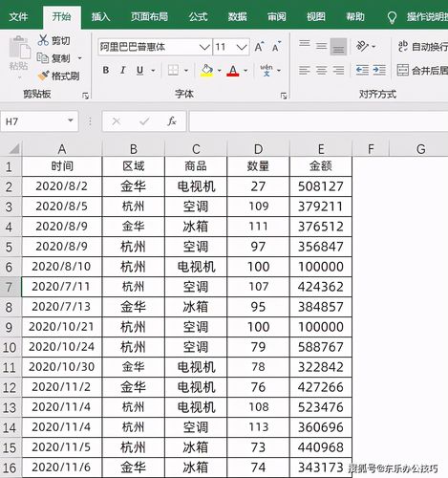
Task: Expand the Name Box dropdown arrow
Action: click(71, 120)
